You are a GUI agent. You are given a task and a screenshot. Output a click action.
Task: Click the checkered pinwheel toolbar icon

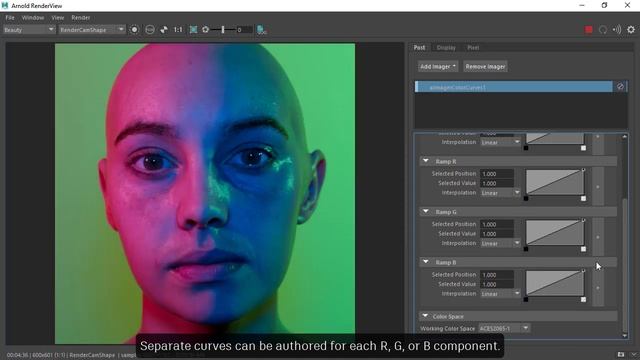point(164,30)
